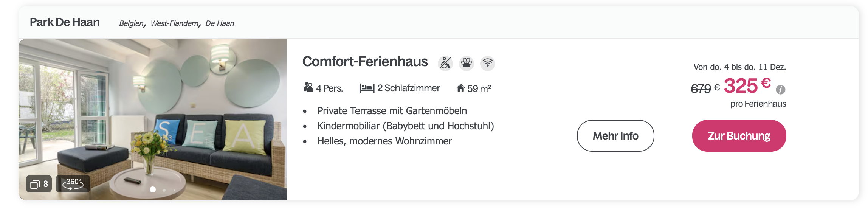The width and height of the screenshot is (868, 208).
Task: Click the living room photo thumbnail
Action: [153, 119]
